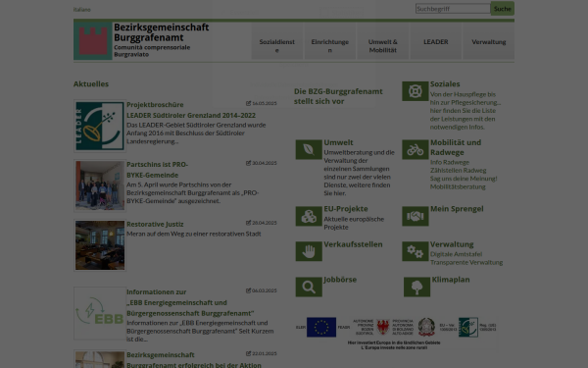Click the South Tyrol eagle emblem
Viewport: 588px width, 368px height.
point(383,327)
